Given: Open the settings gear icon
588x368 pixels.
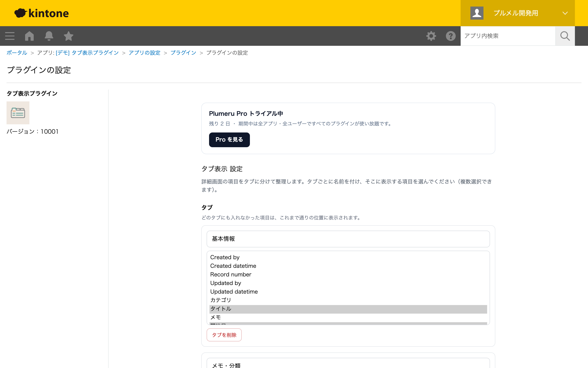Looking at the screenshot, I should pyautogui.click(x=431, y=36).
